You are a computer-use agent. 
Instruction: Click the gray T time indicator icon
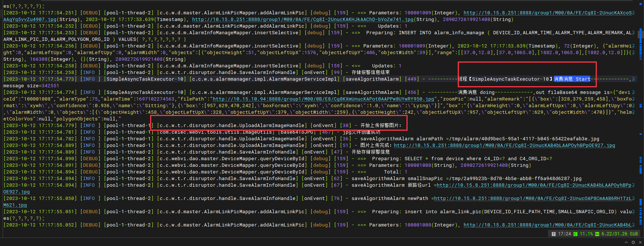click(x=554, y=234)
